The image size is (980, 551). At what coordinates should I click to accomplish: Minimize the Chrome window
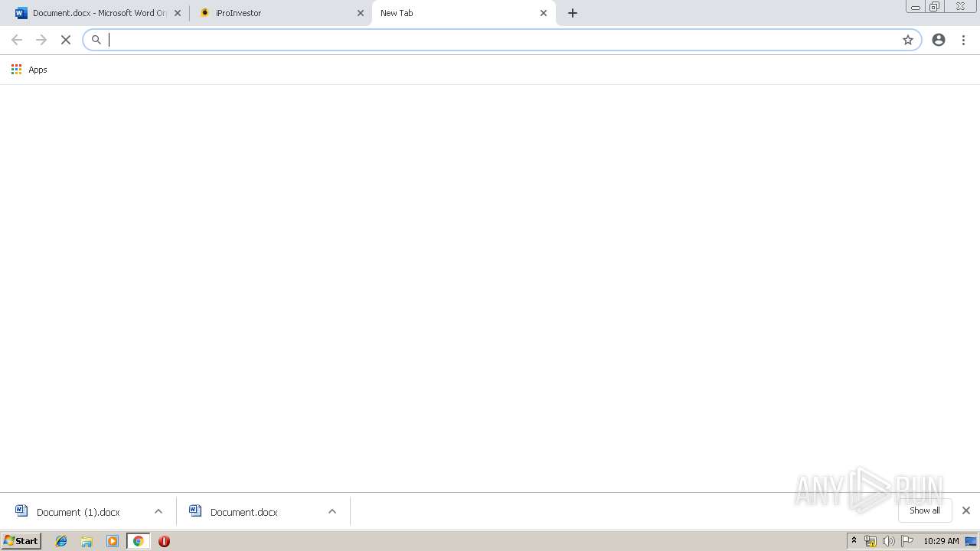click(x=916, y=6)
